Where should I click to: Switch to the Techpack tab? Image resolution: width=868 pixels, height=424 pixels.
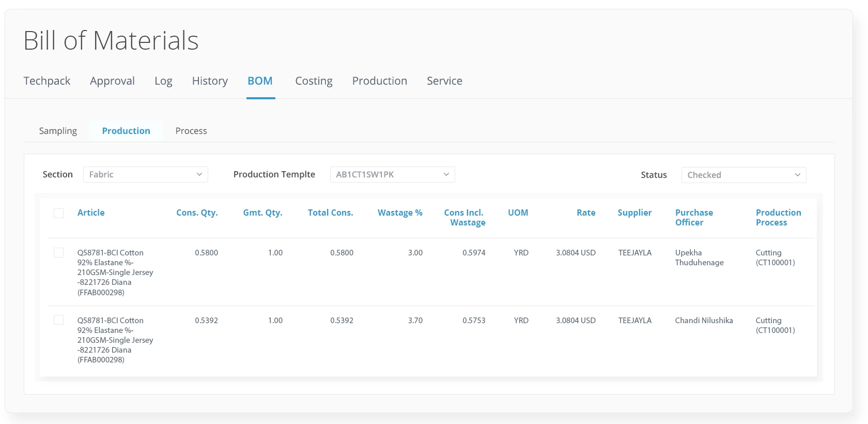(x=47, y=81)
